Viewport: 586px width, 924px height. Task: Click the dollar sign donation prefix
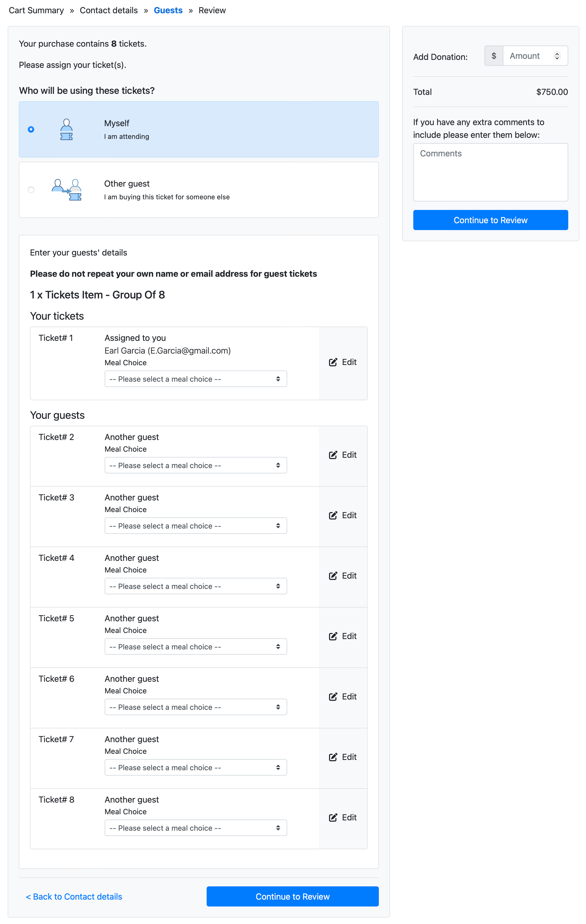pyautogui.click(x=494, y=56)
